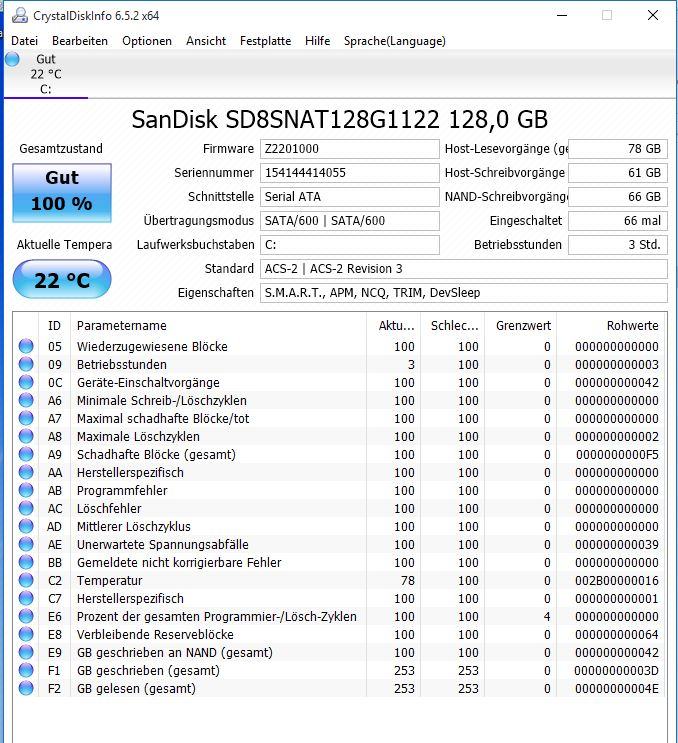
Task: Click status orb of Verbleibende Reserveblöcke row
Action: coord(26,634)
